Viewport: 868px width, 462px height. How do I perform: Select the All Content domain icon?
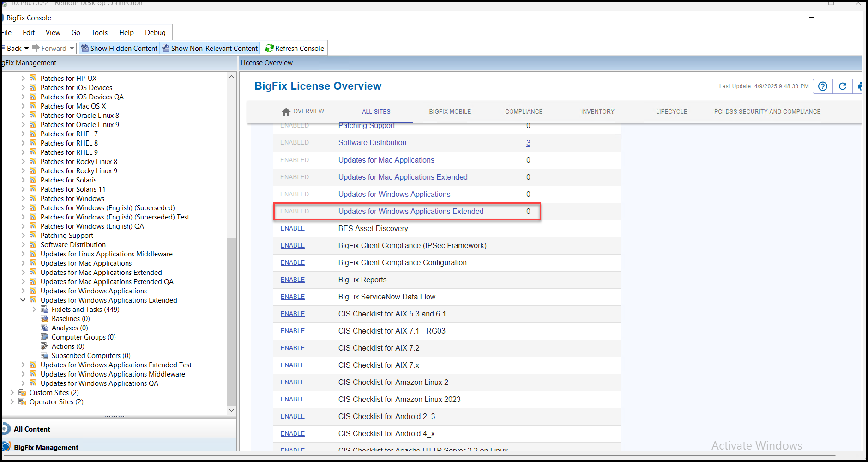[x=6, y=429]
